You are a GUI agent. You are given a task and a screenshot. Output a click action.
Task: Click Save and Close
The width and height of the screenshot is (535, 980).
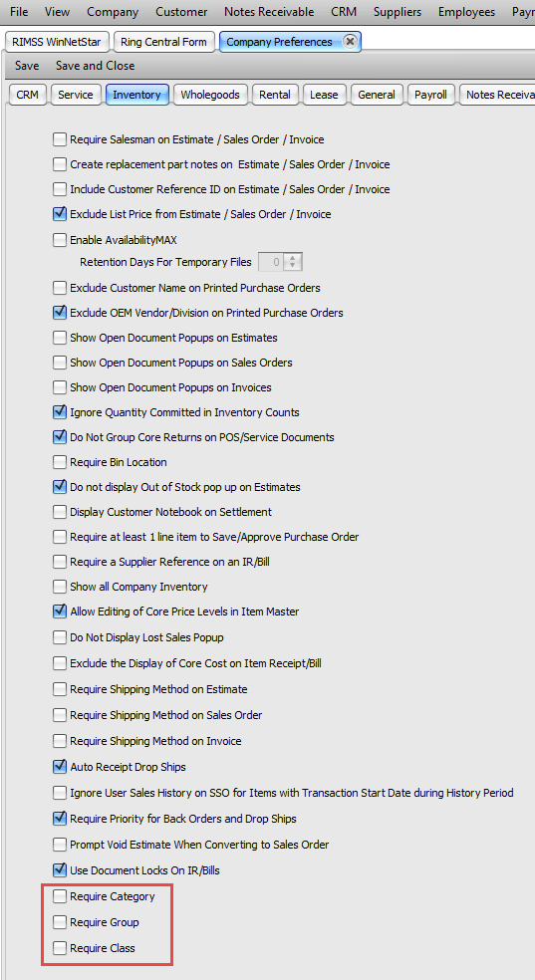click(x=95, y=66)
